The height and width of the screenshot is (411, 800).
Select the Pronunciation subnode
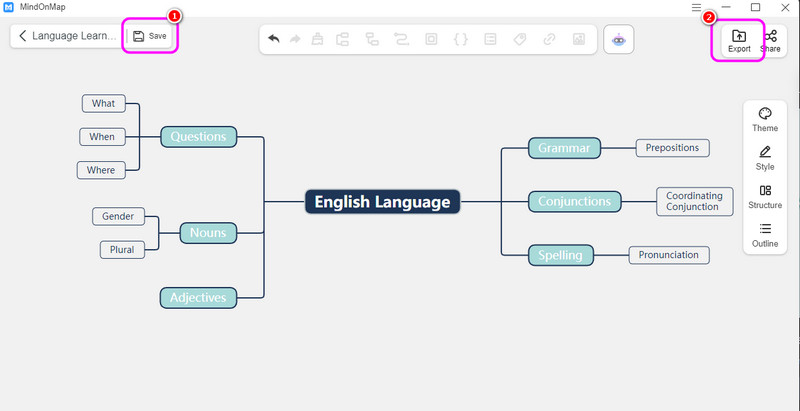669,255
